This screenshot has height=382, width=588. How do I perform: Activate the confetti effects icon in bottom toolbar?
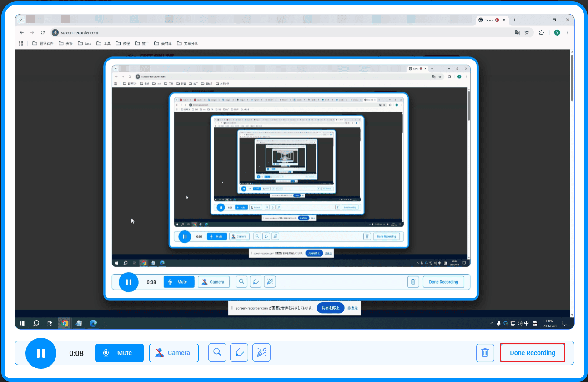[x=261, y=352]
